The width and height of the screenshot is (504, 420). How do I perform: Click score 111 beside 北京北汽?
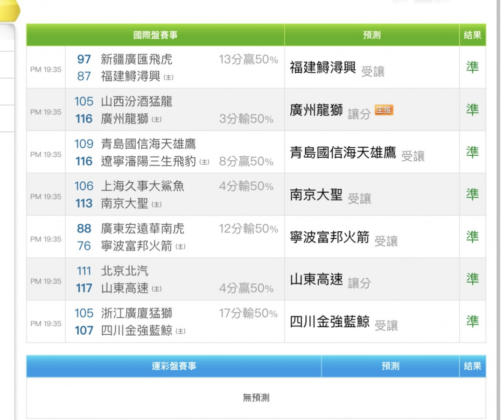point(84,271)
